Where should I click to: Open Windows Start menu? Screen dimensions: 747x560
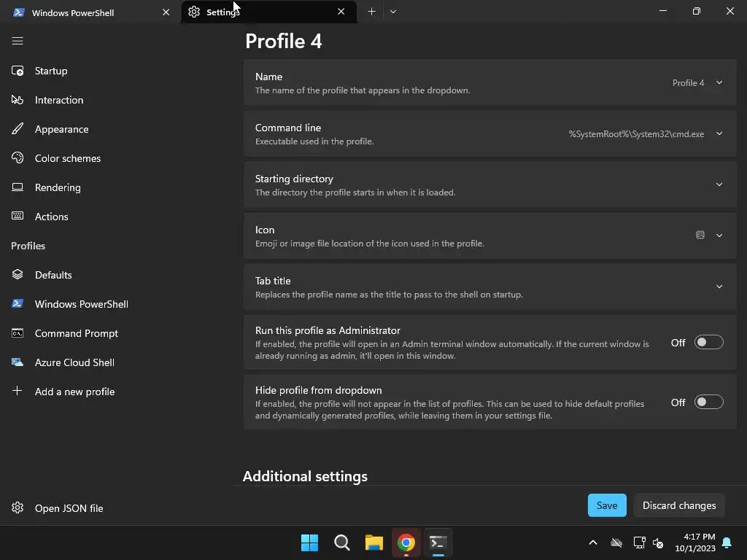click(309, 542)
